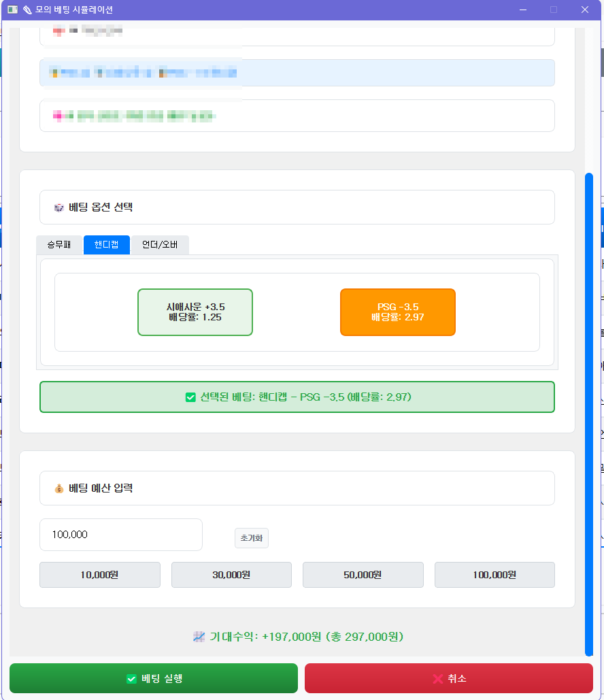Click the checkmark icon in the 선택된 베팅 banner

(x=190, y=397)
